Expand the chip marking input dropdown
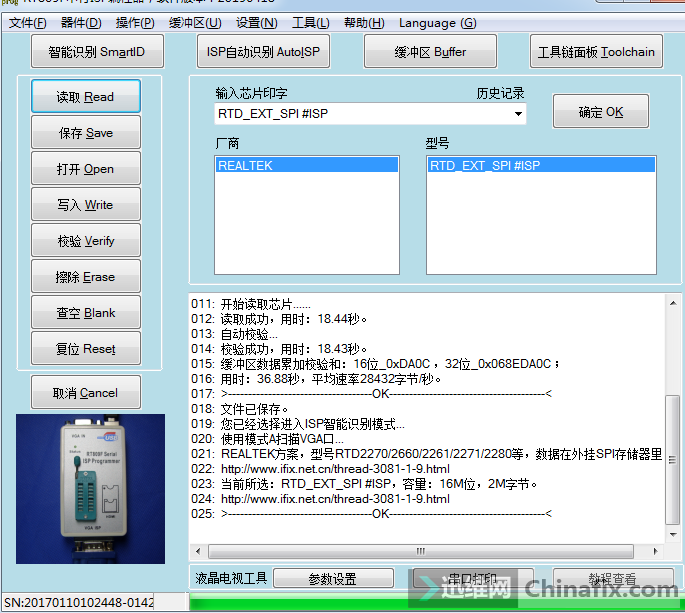The width and height of the screenshot is (685, 613). tap(518, 114)
